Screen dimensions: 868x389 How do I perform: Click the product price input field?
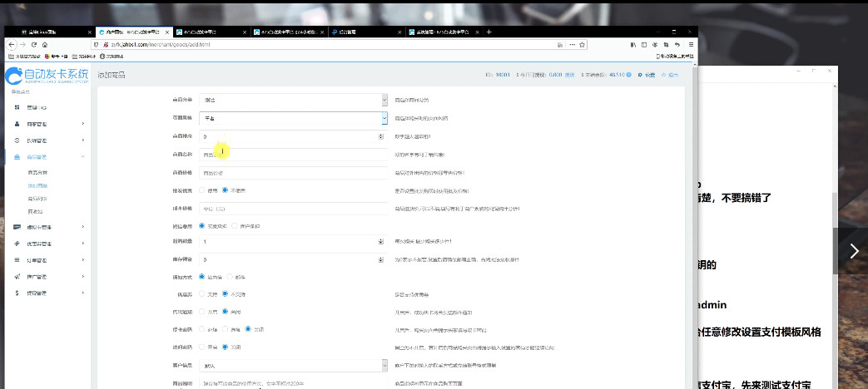(293, 173)
